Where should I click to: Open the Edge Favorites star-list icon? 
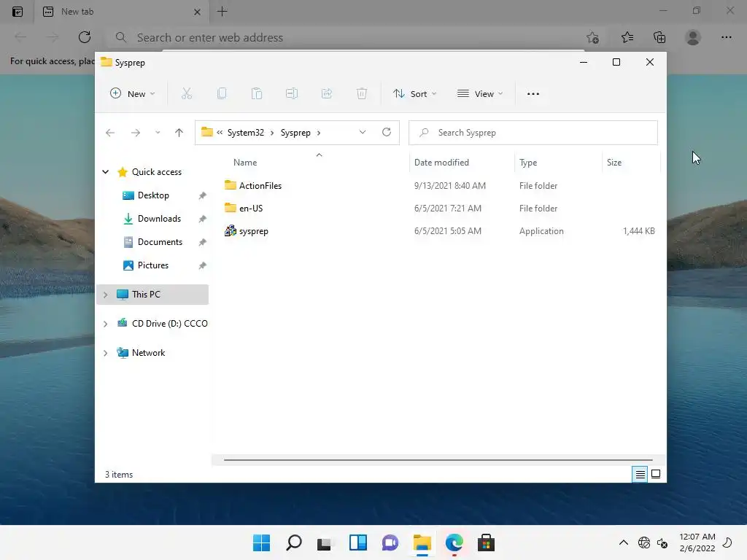627,37
